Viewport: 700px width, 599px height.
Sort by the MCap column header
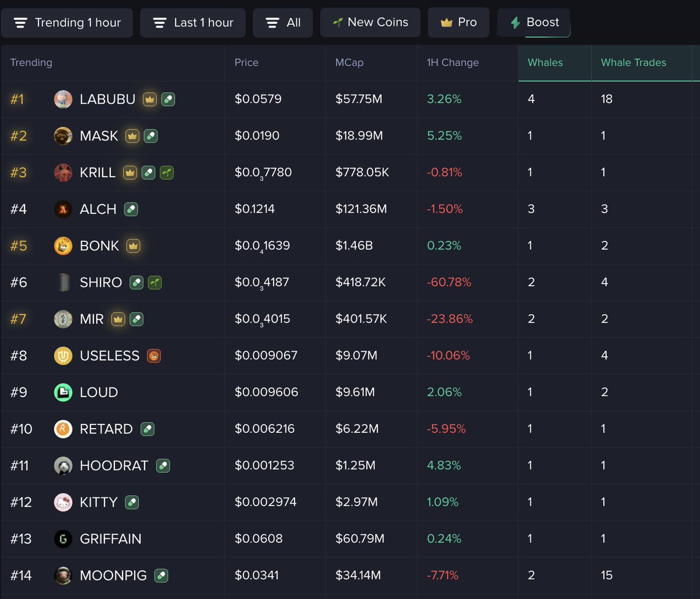[x=349, y=62]
